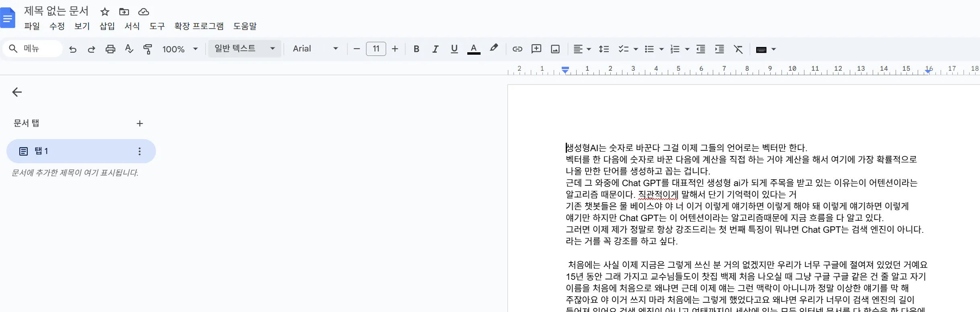980x312 pixels.
Task: Open the text color picker
Action: coord(474,49)
